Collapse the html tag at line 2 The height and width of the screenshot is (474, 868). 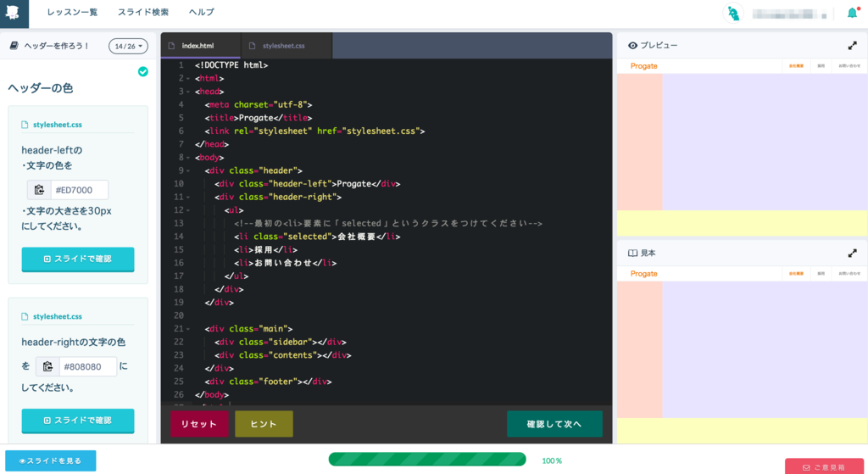[188, 79]
